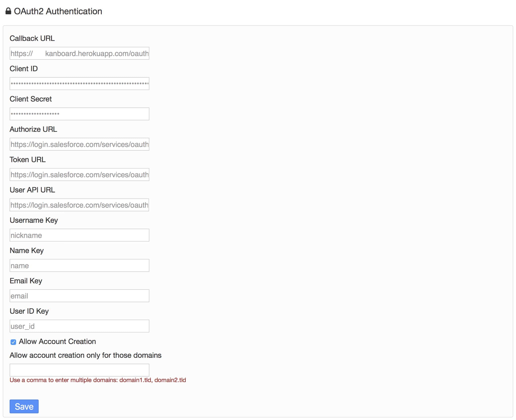Click the Save button

pyautogui.click(x=24, y=406)
